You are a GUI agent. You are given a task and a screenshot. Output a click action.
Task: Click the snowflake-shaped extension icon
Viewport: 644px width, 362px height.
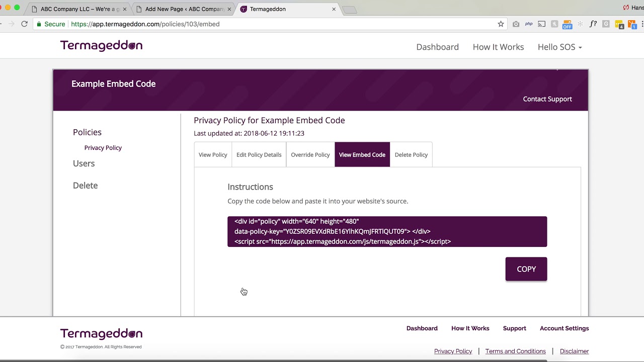pyautogui.click(x=580, y=24)
